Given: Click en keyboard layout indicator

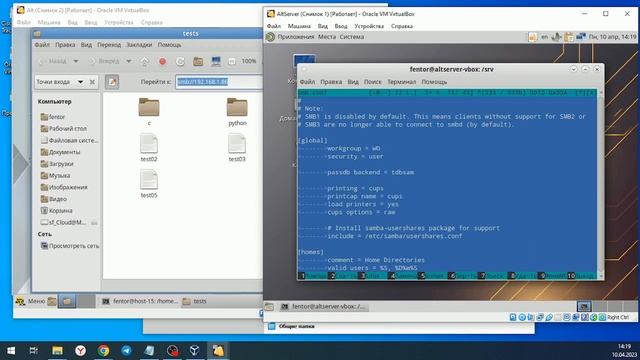Looking at the screenshot, I should click(544, 37).
